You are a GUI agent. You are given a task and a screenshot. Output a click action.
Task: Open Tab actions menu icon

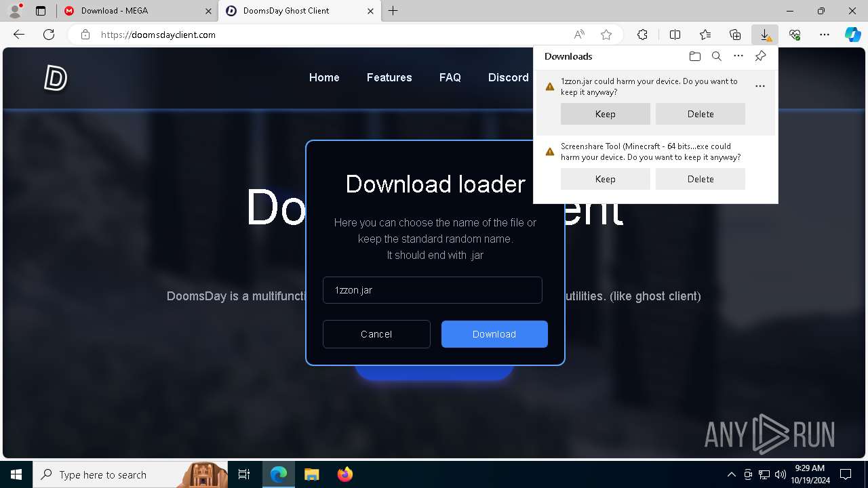[41, 11]
